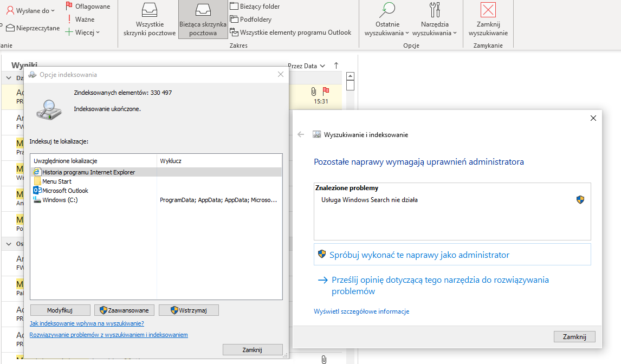Image resolution: width=621 pixels, height=364 pixels.
Task: Click Zamknij wyszukiwanie red X icon
Action: 488,10
